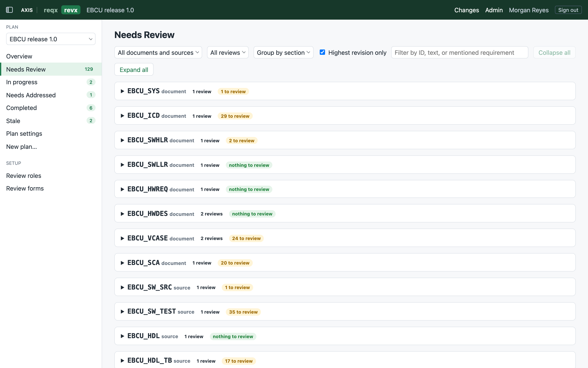Open the Changes link in header
The image size is (588, 368).
467,10
